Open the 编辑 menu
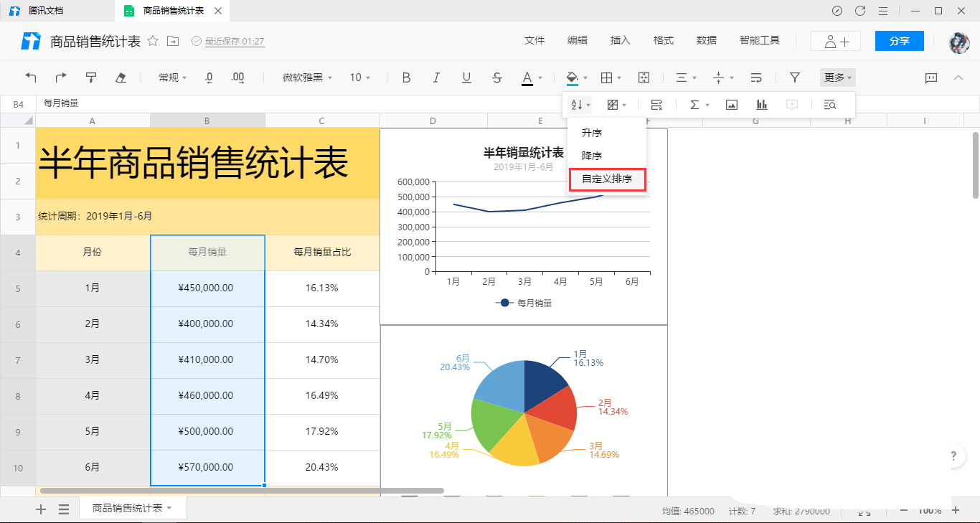 coord(578,41)
